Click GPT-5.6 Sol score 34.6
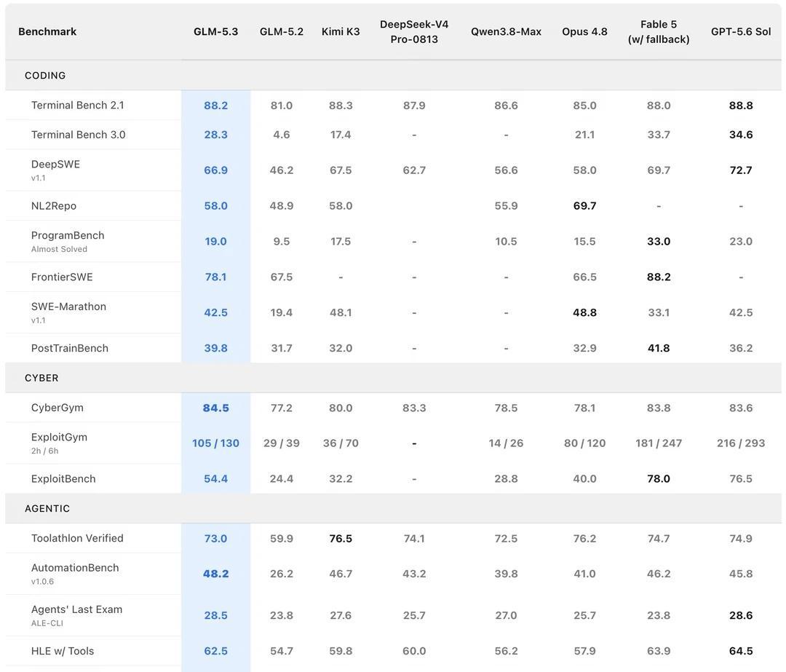The width and height of the screenshot is (786, 672). click(740, 135)
